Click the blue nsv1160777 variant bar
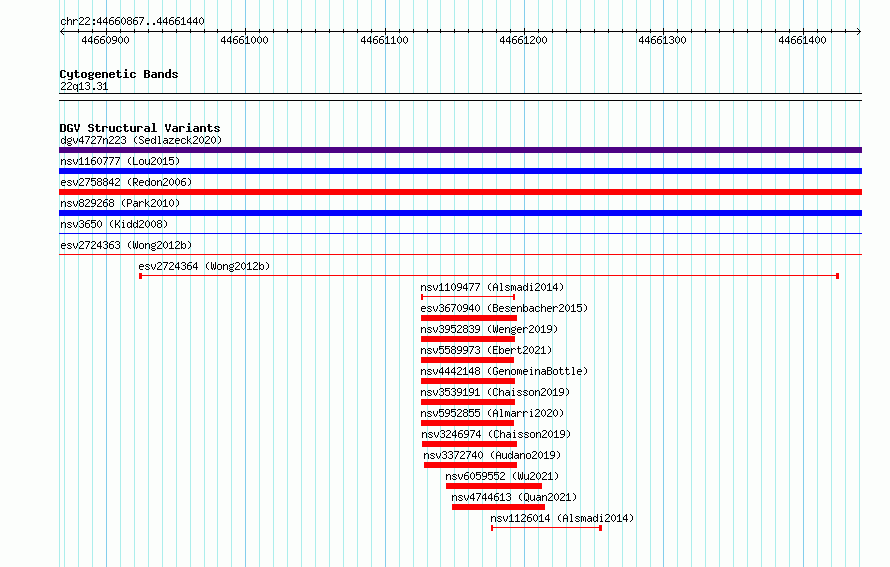 pyautogui.click(x=460, y=171)
